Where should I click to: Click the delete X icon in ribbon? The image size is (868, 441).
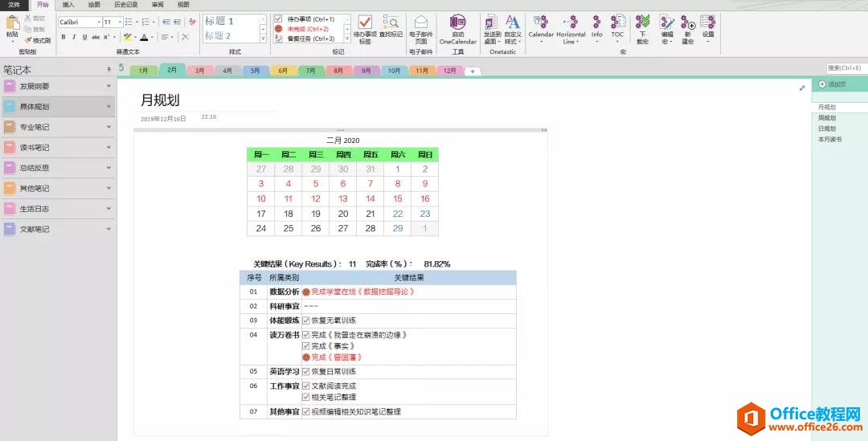185,37
